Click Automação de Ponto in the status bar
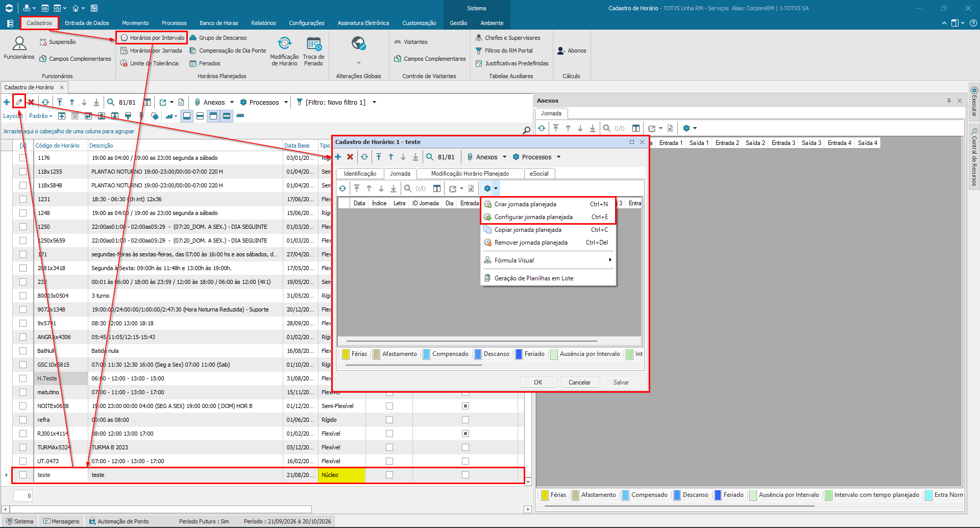The image size is (980, 528). (119, 521)
